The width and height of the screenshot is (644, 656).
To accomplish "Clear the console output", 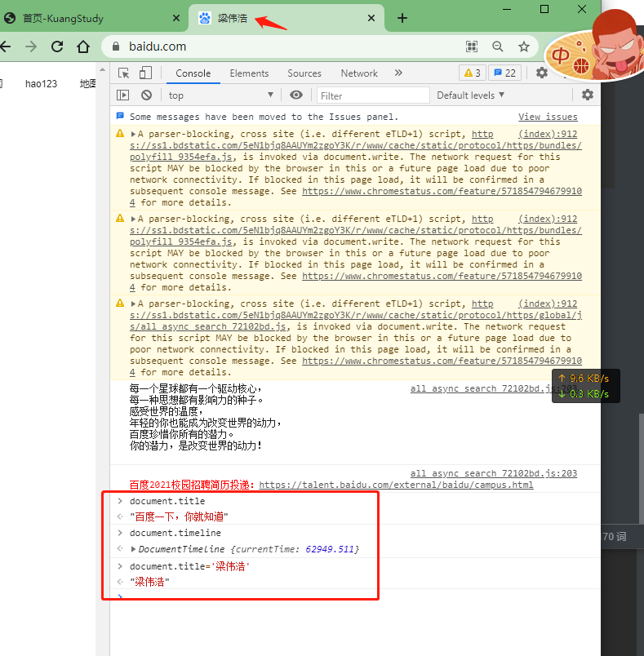I will pos(146,95).
